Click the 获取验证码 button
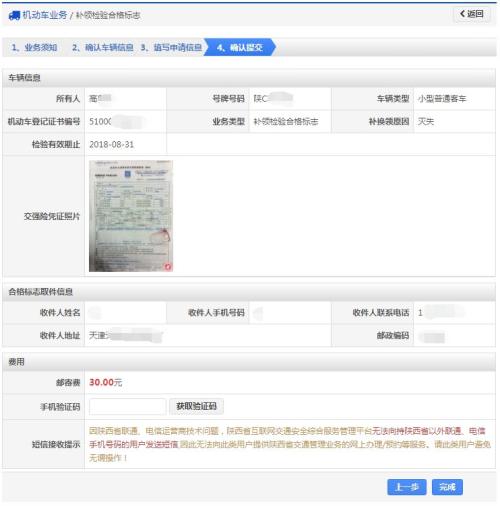 (196, 406)
